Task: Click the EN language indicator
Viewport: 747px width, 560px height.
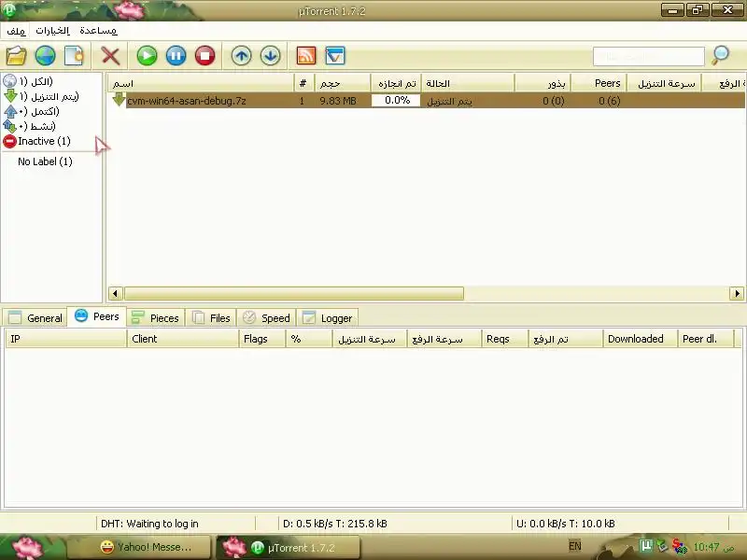Action: (x=575, y=546)
